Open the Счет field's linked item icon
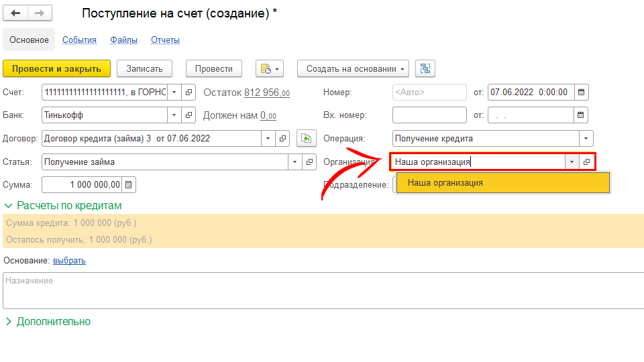The height and width of the screenshot is (362, 644). pos(189,93)
